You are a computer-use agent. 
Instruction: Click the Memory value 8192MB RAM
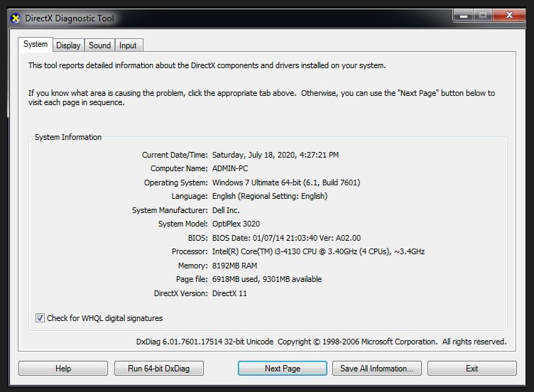pyautogui.click(x=234, y=266)
